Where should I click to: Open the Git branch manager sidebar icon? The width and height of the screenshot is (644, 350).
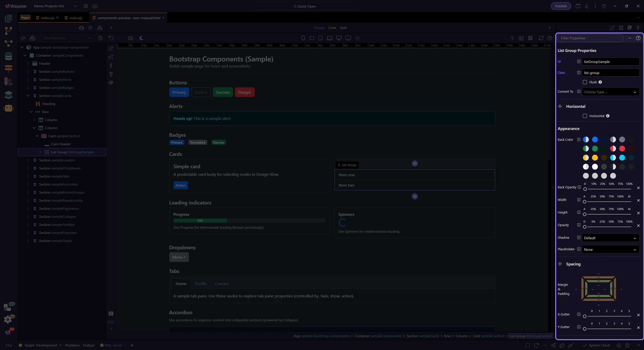click(8, 31)
